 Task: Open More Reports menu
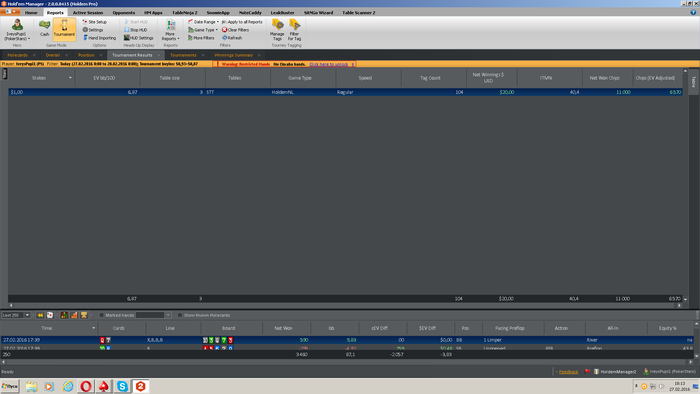tap(171, 30)
